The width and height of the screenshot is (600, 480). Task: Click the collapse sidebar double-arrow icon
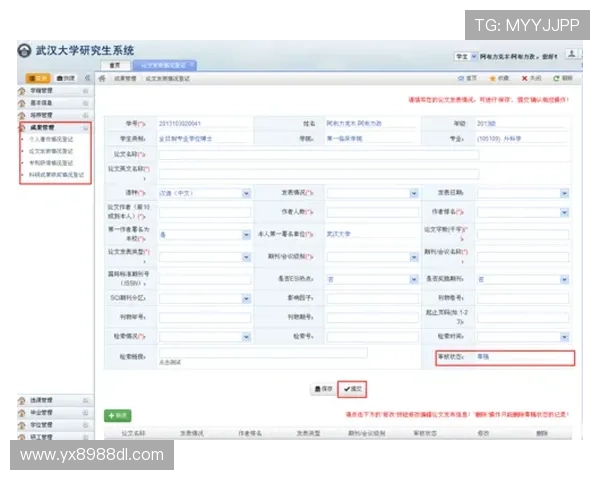[x=88, y=78]
